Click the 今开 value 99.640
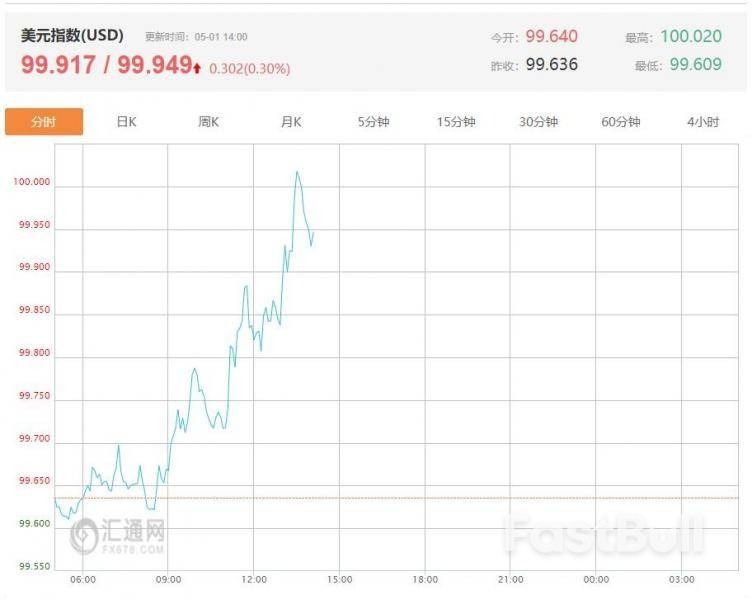752x600 pixels. tap(552, 36)
